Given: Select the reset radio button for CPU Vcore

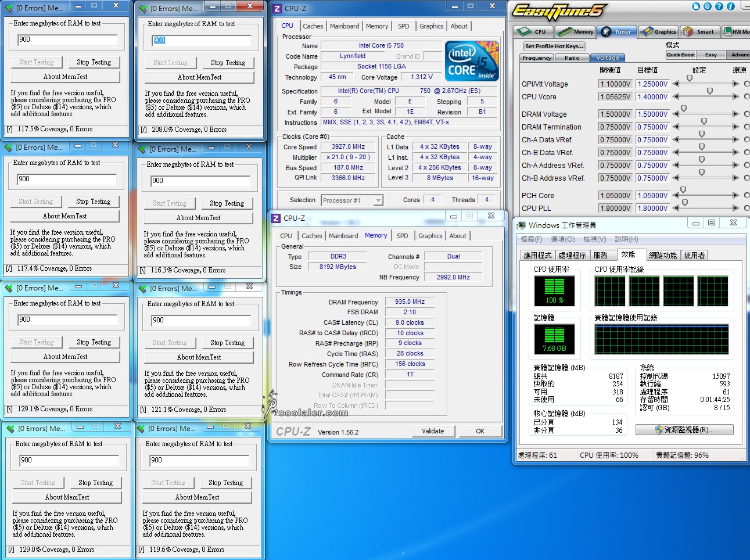Looking at the screenshot, I should pos(747,97).
